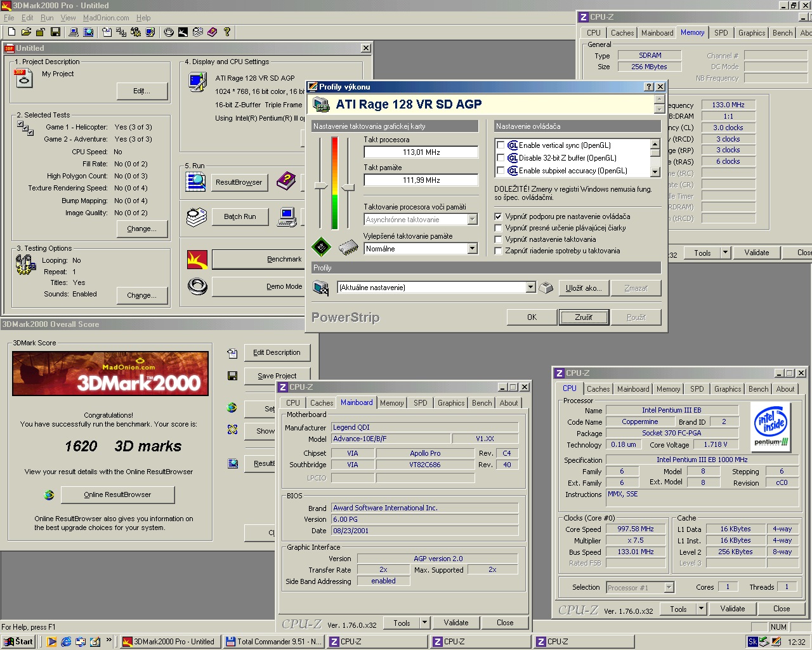Click the Batch Run stacked disks icon
The height and width of the screenshot is (650, 812).
[197, 216]
